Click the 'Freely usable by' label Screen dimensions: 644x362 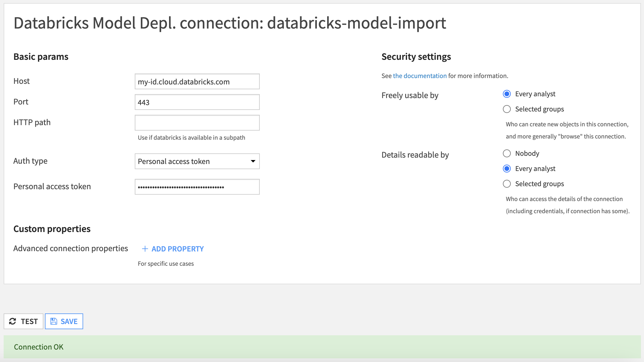[x=410, y=95]
